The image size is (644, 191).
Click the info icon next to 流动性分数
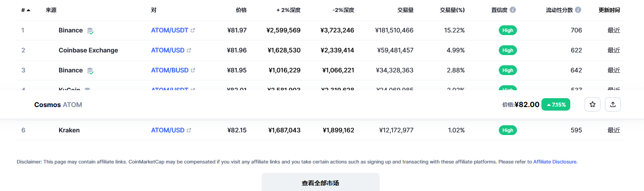click(x=578, y=10)
